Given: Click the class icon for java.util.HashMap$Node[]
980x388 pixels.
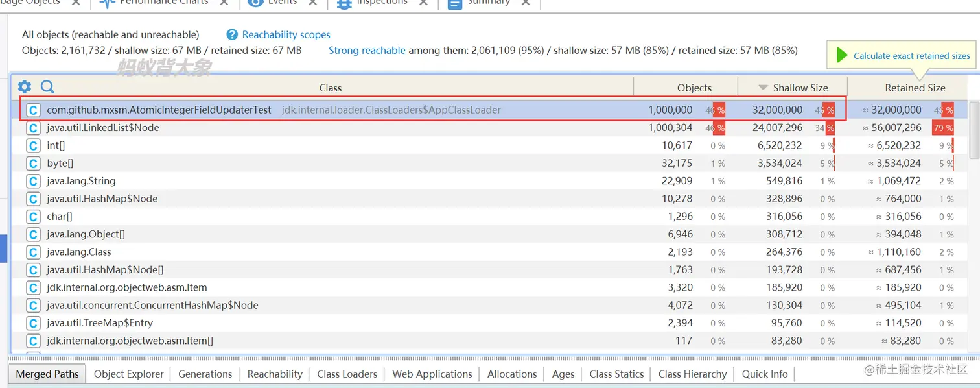Looking at the screenshot, I should (x=33, y=270).
